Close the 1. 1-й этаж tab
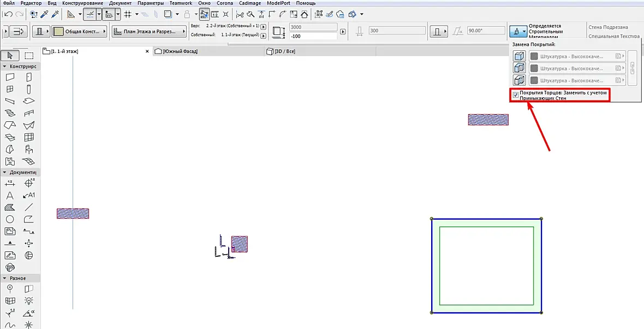 [x=147, y=51]
